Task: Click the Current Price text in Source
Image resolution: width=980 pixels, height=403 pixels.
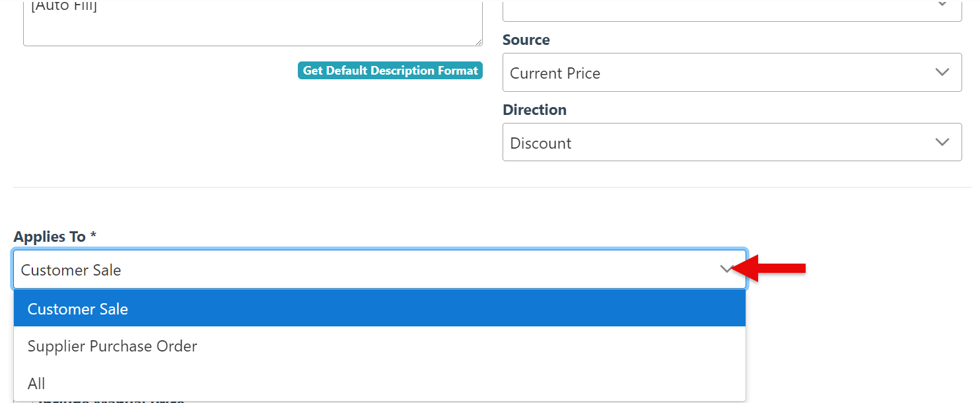Action: click(555, 73)
